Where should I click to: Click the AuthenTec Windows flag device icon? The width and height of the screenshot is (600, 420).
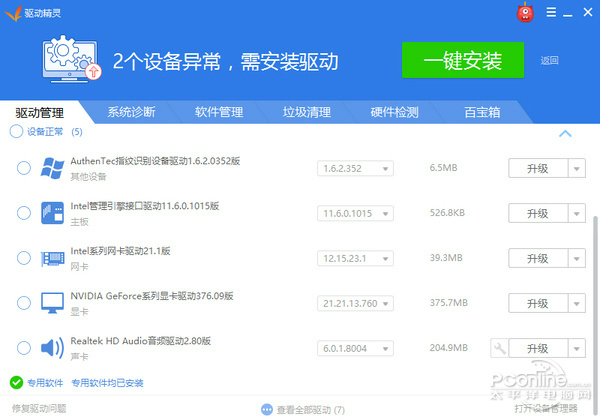(52, 168)
